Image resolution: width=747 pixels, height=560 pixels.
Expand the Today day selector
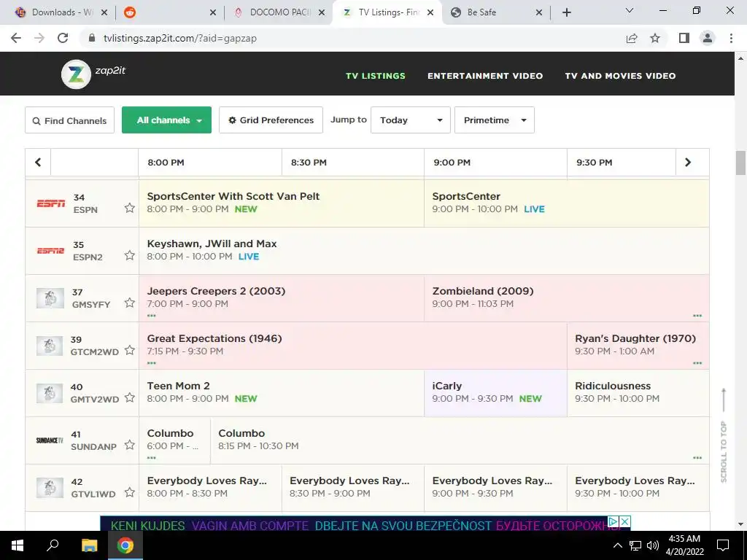coord(411,120)
